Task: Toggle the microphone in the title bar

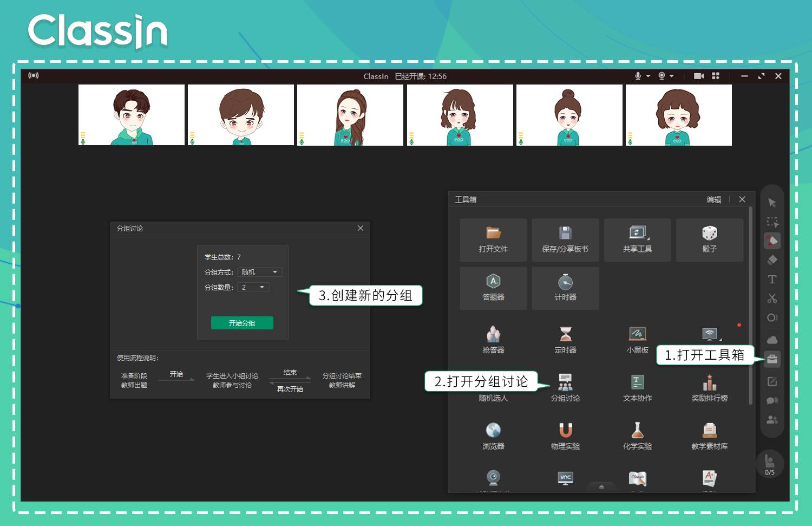Action: click(638, 76)
